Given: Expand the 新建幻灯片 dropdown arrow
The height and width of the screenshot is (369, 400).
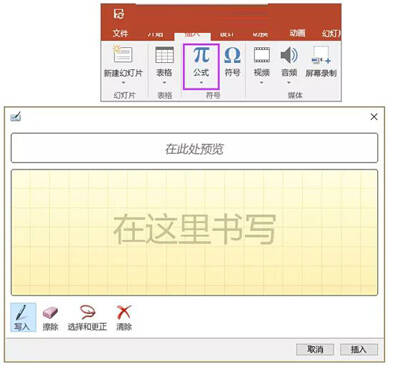Looking at the screenshot, I should point(123,82).
